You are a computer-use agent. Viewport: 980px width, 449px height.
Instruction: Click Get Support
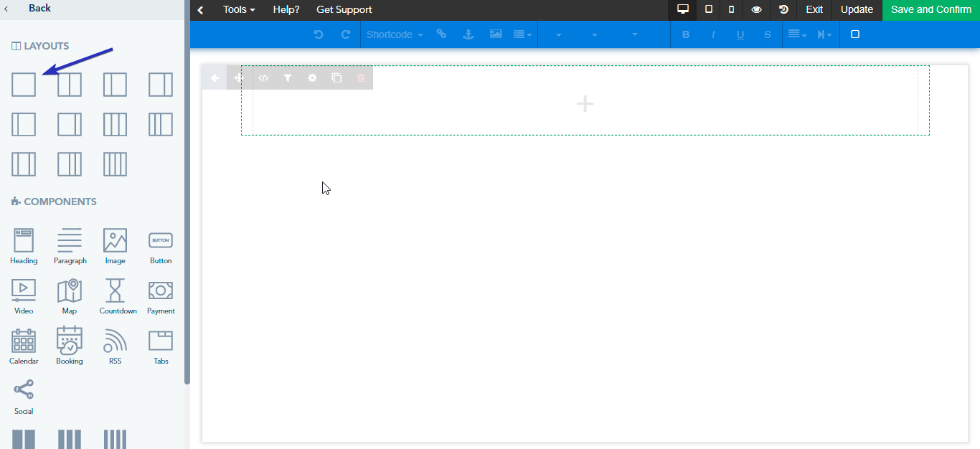coord(344,10)
